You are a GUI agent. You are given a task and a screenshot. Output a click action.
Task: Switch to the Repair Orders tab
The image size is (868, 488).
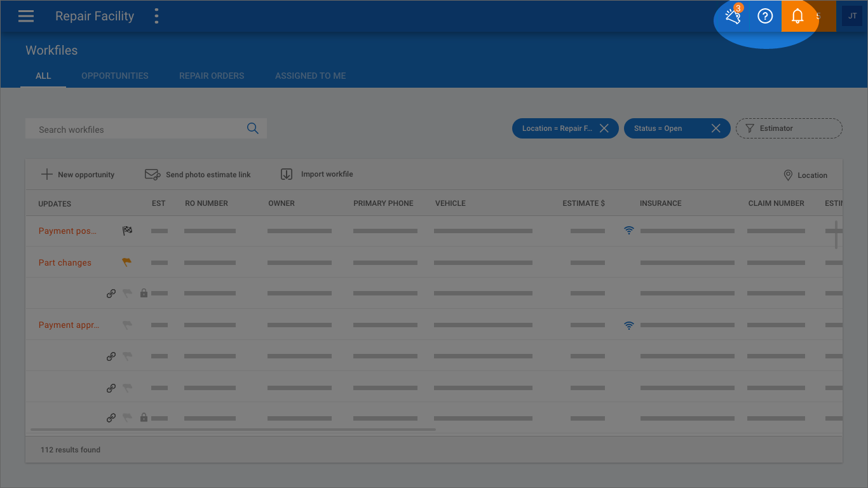[x=212, y=76]
